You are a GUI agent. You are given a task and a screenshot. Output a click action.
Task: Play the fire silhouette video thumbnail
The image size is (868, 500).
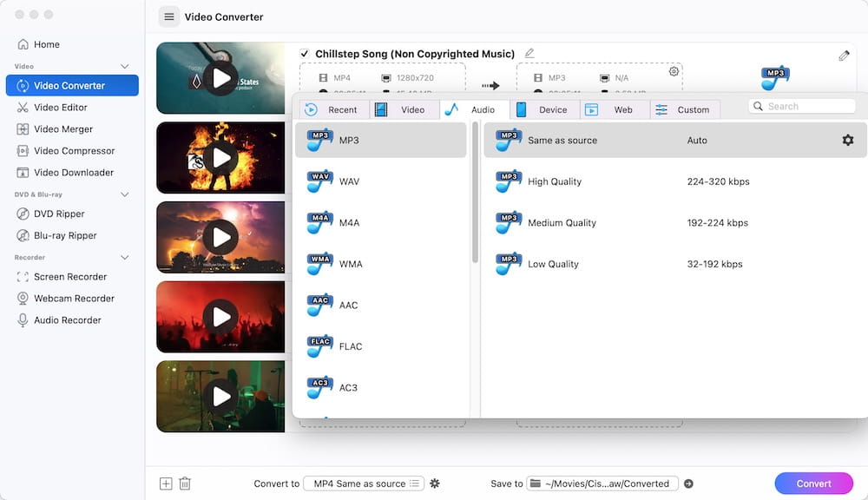(220, 158)
